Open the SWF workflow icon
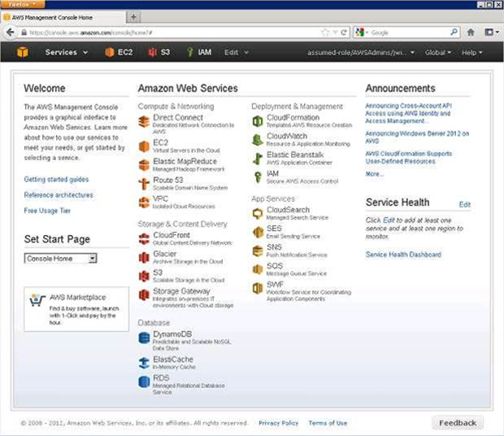 258,288
